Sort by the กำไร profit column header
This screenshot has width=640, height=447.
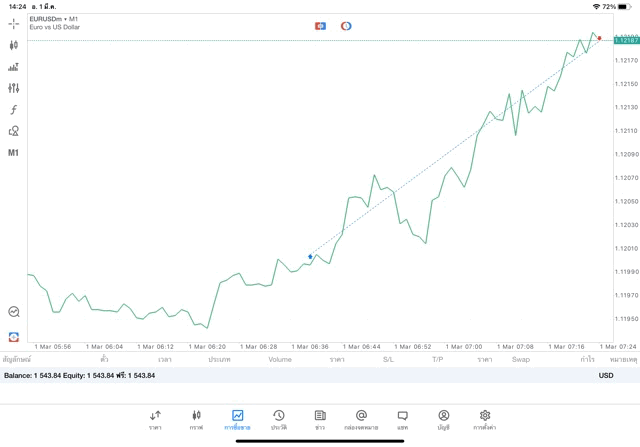coord(587,360)
